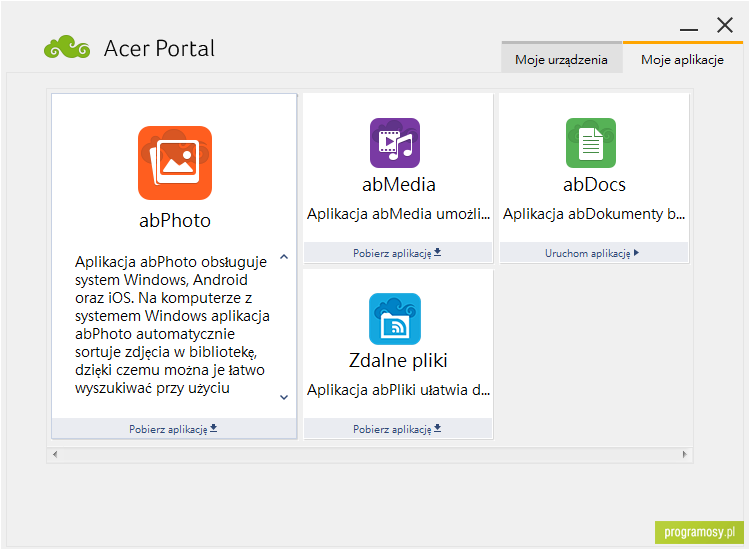Viewport: 750px width, 550px height.
Task: Launch abDocs with Uruchom aplikację
Action: click(x=594, y=253)
